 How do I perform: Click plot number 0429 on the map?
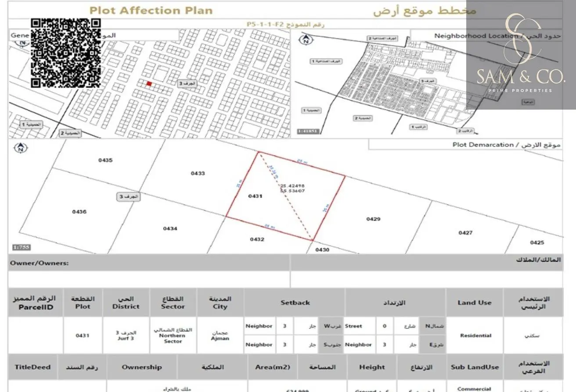point(373,219)
